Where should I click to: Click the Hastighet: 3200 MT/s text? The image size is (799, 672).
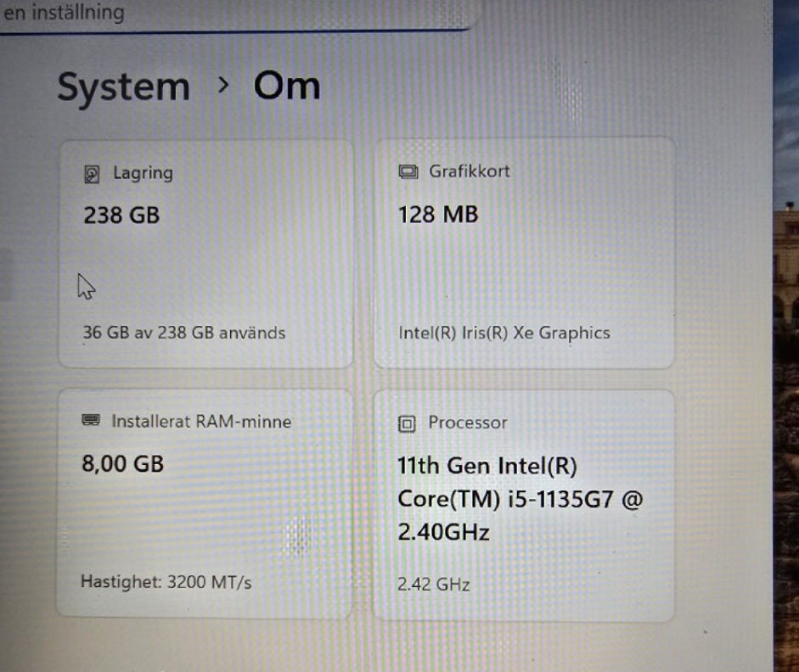coord(166,582)
